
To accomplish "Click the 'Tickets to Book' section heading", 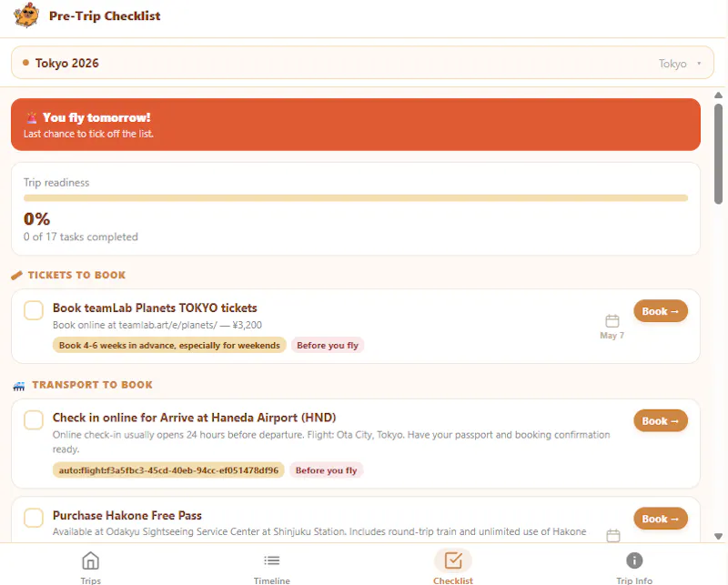I will [x=77, y=275].
